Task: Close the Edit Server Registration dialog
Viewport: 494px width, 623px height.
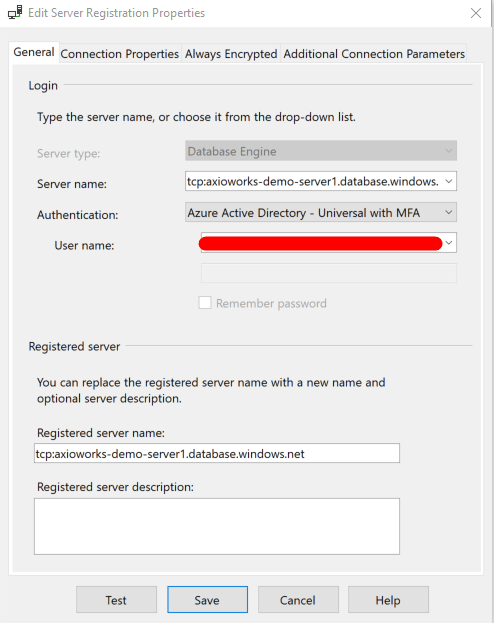Action: click(476, 13)
